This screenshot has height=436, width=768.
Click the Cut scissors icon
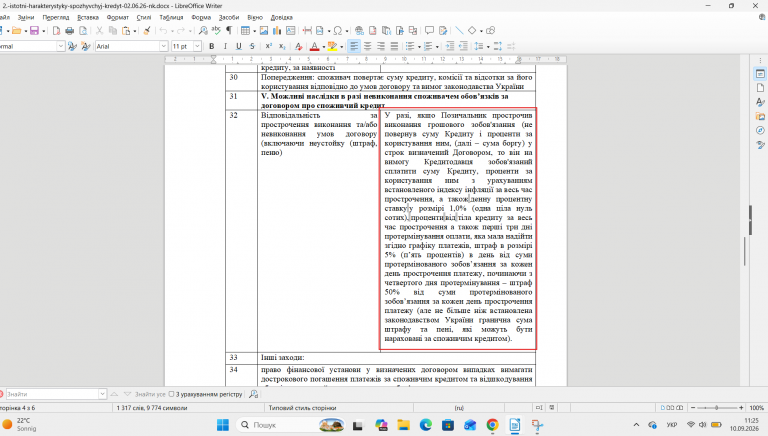tap(99, 31)
